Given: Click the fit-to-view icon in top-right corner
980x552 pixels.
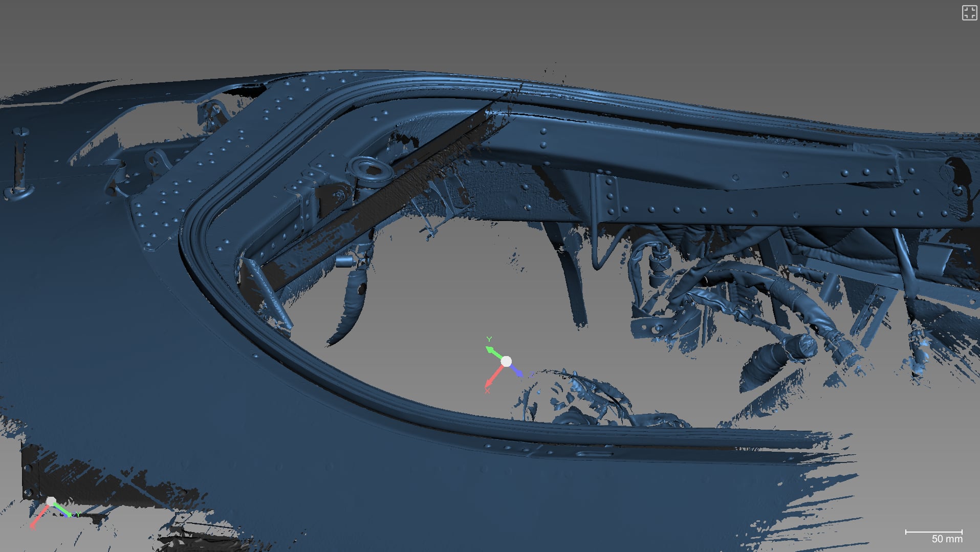Looking at the screenshot, I should (x=969, y=13).
